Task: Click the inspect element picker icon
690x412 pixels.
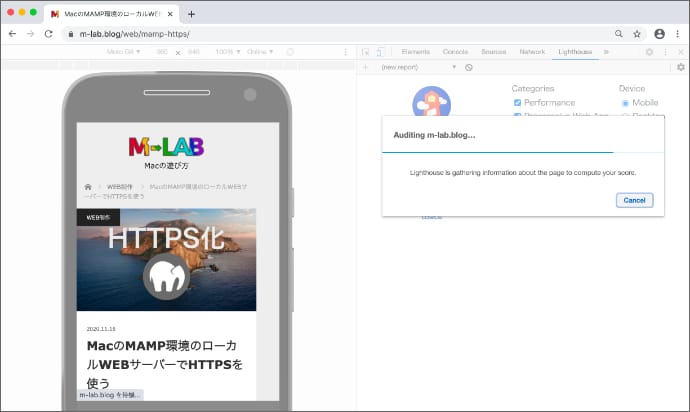Action: (366, 51)
